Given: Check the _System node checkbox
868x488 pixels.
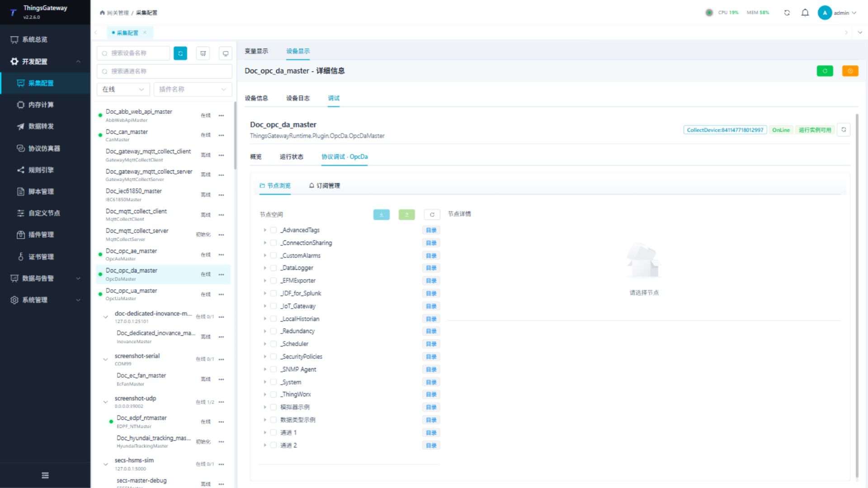Looking at the screenshot, I should click(x=273, y=382).
